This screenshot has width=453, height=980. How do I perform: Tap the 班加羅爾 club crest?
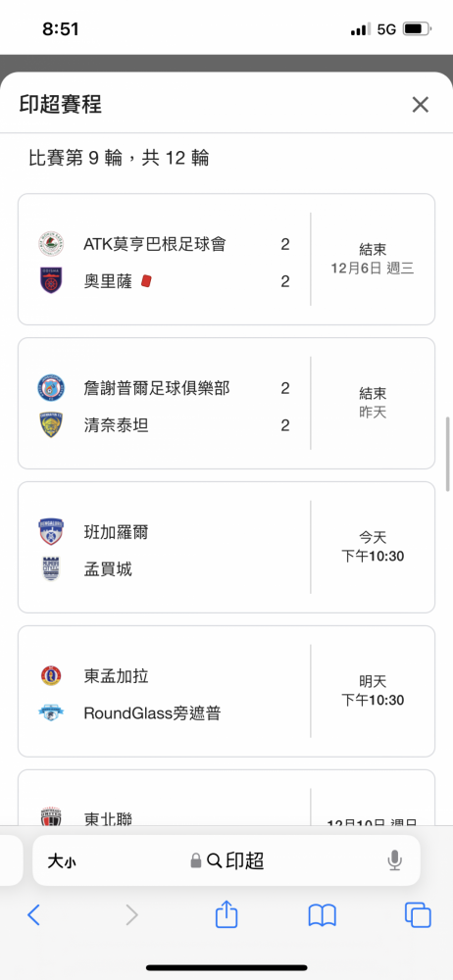(51, 532)
